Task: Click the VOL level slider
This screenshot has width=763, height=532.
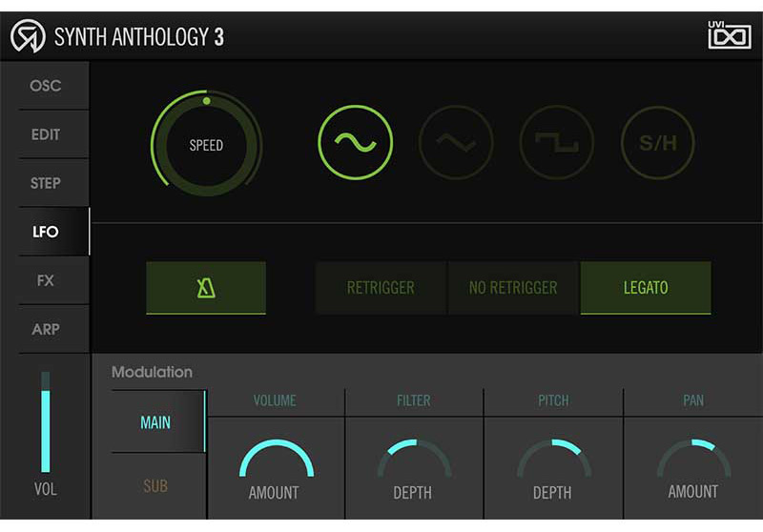Action: 45,422
